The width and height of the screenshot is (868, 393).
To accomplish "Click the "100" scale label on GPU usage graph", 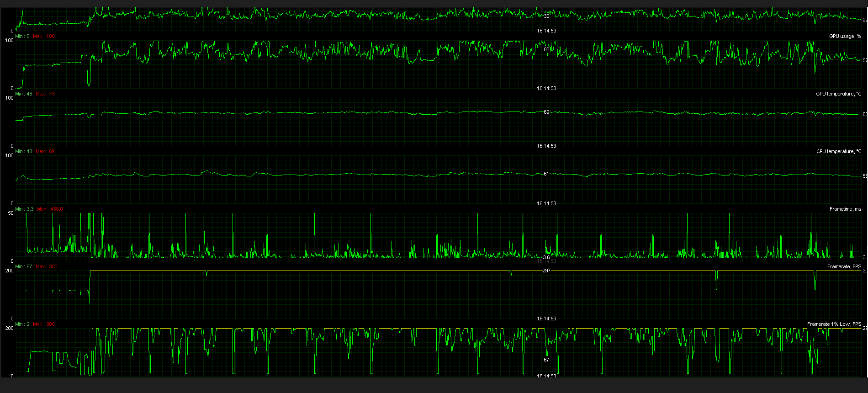I will click(9, 40).
